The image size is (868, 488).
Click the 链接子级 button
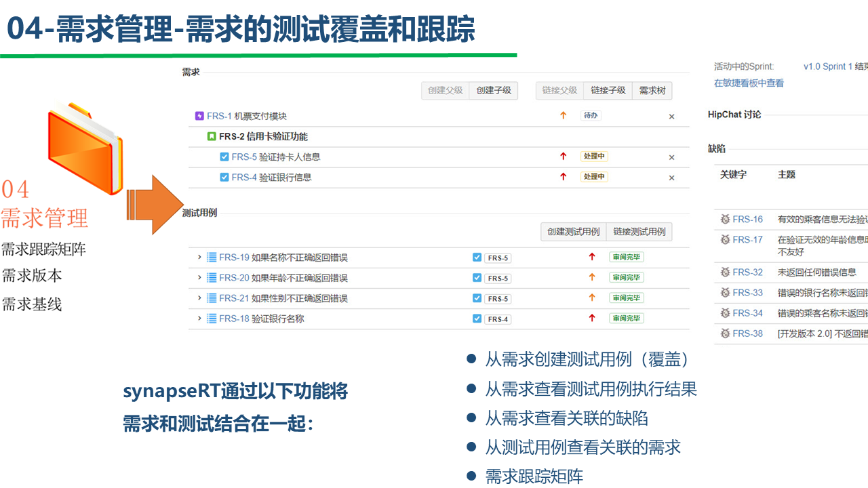pos(608,90)
